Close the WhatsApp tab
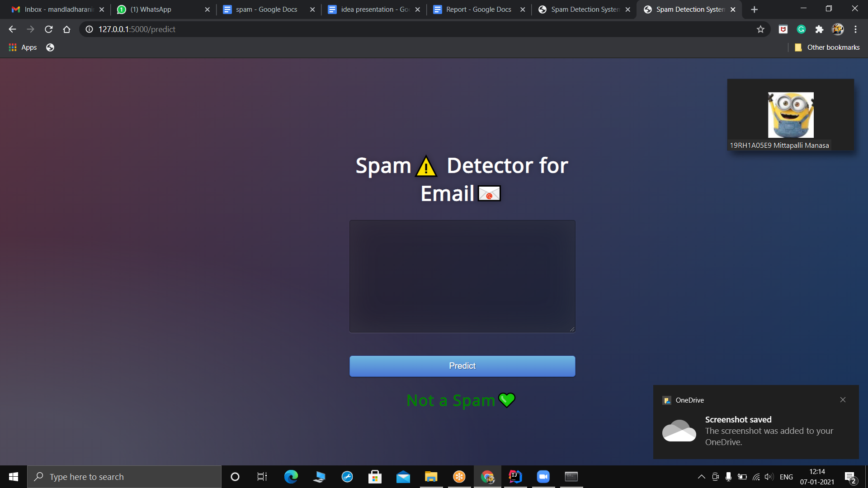 click(x=207, y=9)
